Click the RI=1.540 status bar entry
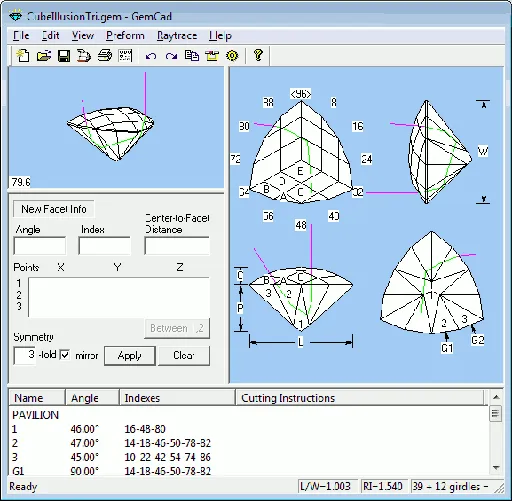This screenshot has width=512, height=501. coord(383,486)
